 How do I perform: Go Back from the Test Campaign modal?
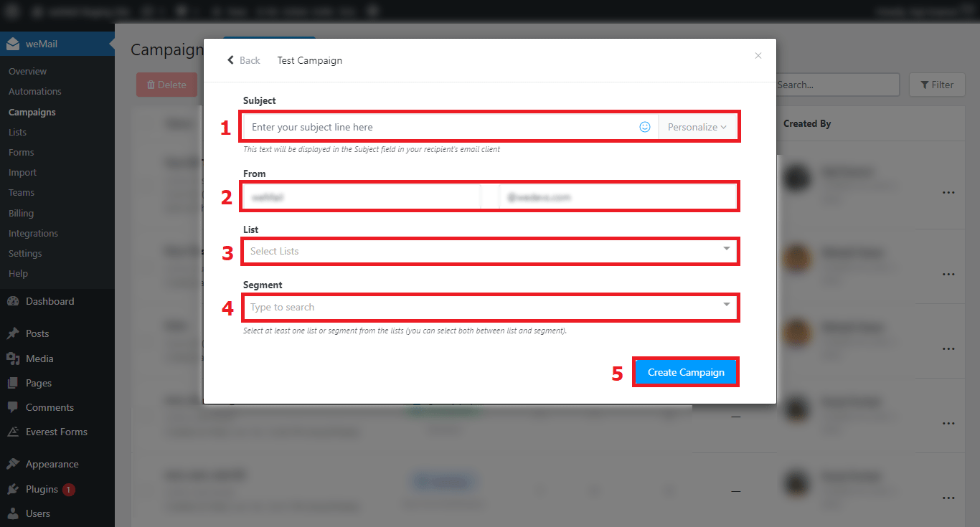click(243, 60)
